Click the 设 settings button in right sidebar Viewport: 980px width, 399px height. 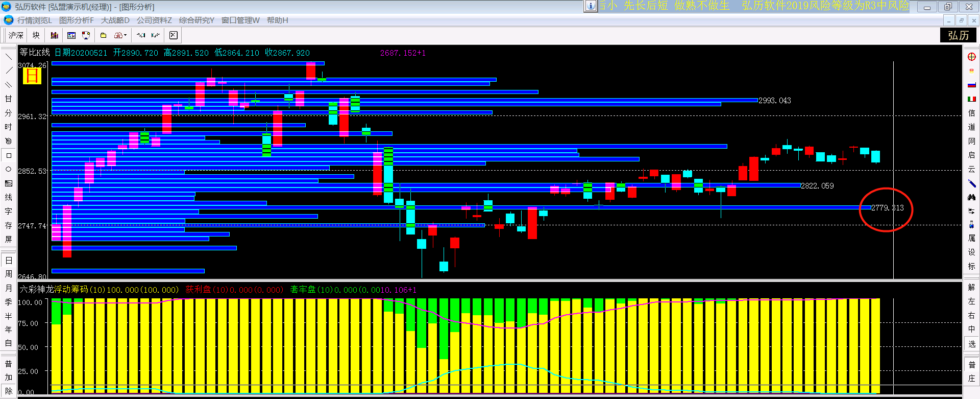pos(972,252)
